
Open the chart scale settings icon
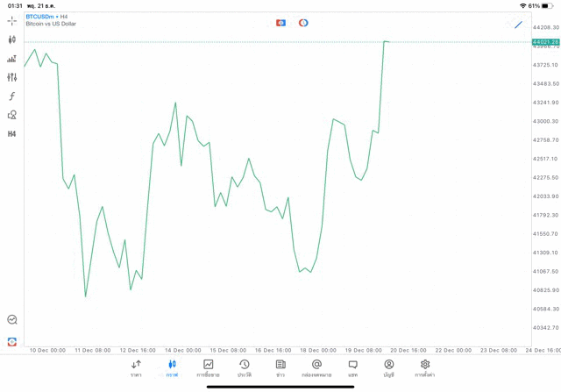coord(11,59)
